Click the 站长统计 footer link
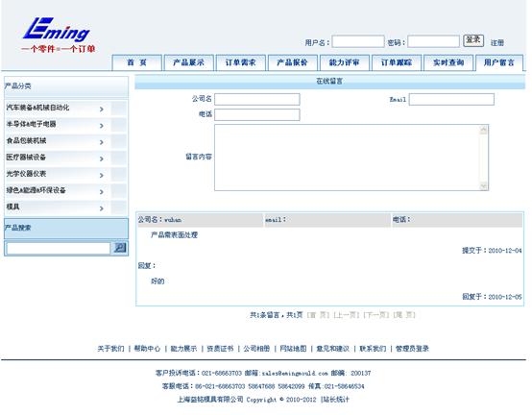This screenshot has height=415, width=532. pyautogui.click(x=335, y=400)
